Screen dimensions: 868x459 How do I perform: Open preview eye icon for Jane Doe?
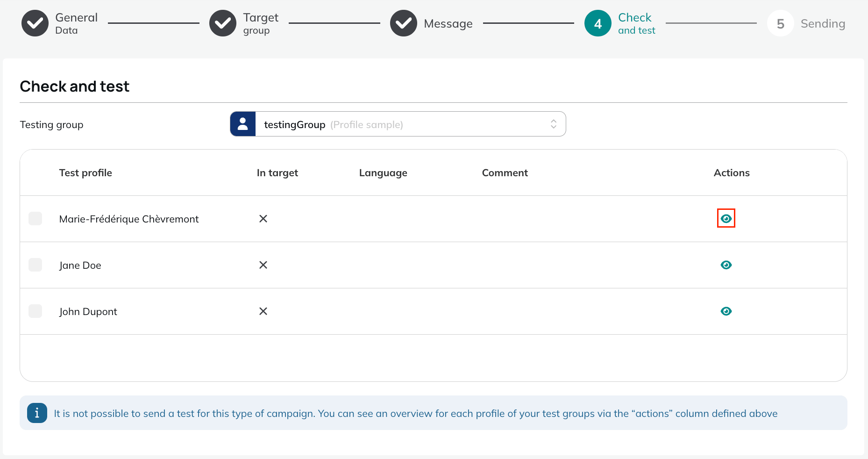point(726,265)
